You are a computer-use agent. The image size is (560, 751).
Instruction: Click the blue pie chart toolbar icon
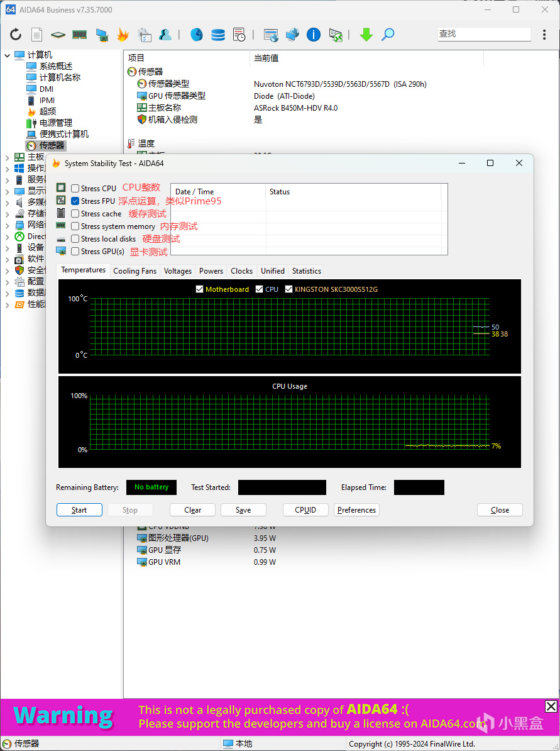(x=196, y=35)
